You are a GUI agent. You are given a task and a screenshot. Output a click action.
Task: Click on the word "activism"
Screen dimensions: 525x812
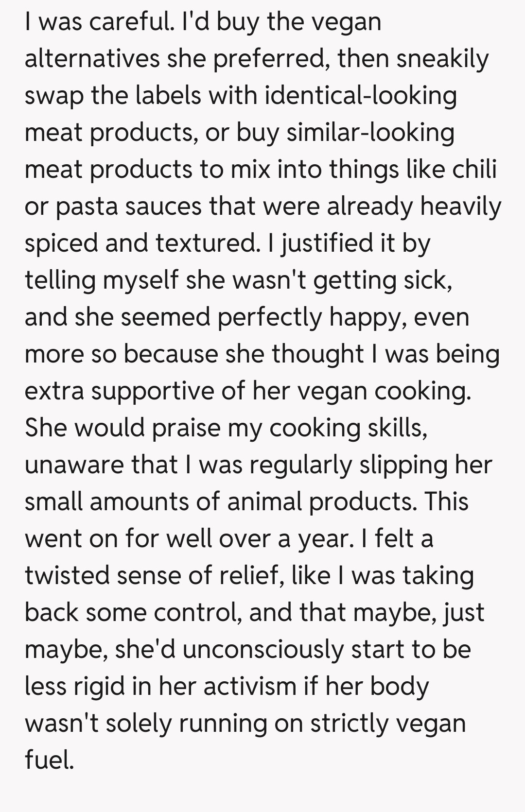(x=250, y=686)
